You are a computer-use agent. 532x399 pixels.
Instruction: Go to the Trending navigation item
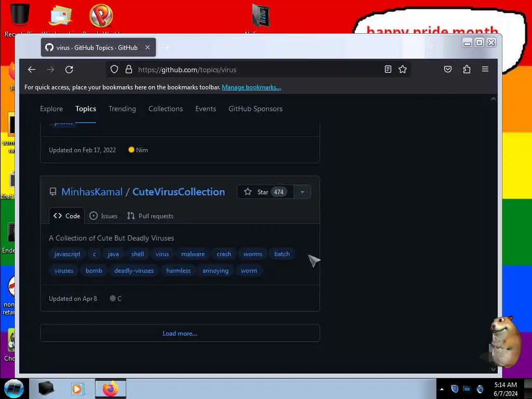coord(122,109)
